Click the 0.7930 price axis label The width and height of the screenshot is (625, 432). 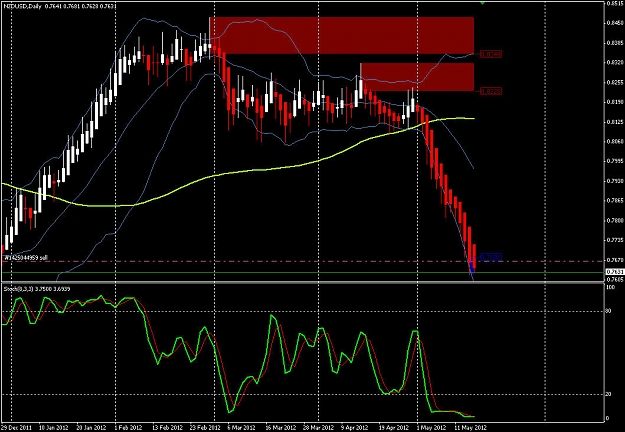click(615, 181)
